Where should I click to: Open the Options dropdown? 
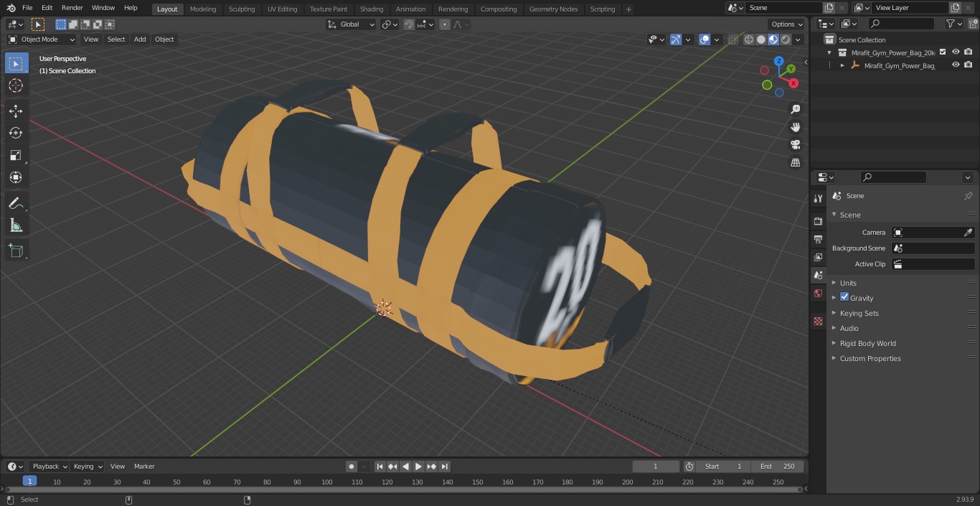(x=787, y=24)
